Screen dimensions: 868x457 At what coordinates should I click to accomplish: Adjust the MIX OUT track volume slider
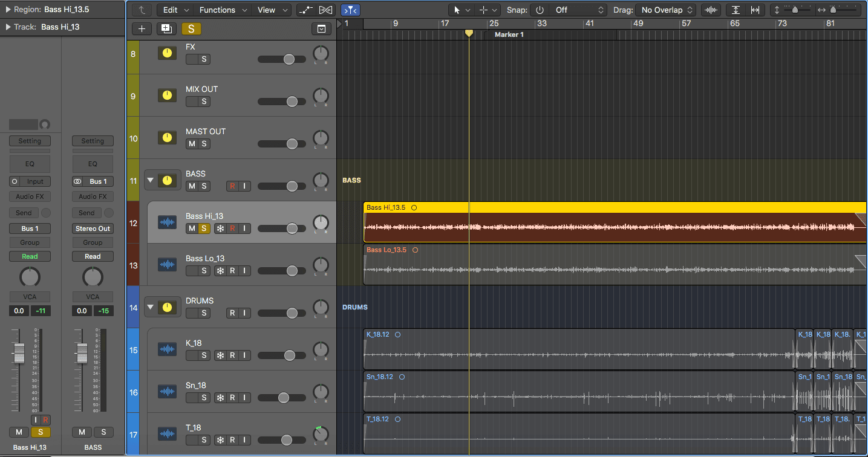(282, 102)
